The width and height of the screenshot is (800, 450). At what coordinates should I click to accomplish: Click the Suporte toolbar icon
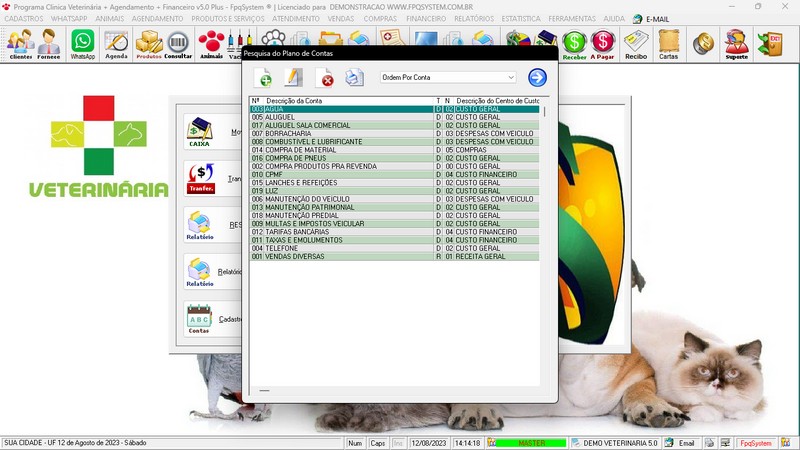coord(736,44)
